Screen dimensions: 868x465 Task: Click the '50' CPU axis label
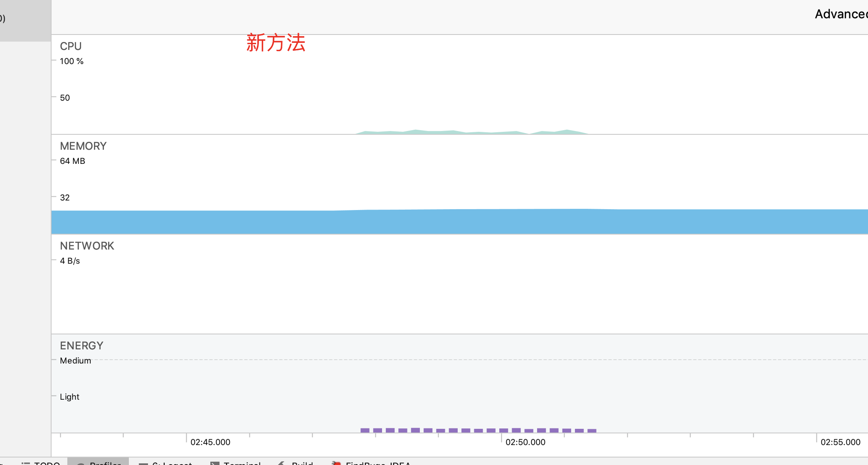(65, 98)
